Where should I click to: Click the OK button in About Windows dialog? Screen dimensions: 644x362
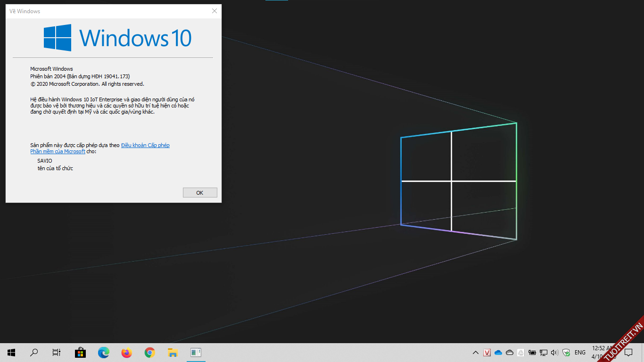click(200, 193)
